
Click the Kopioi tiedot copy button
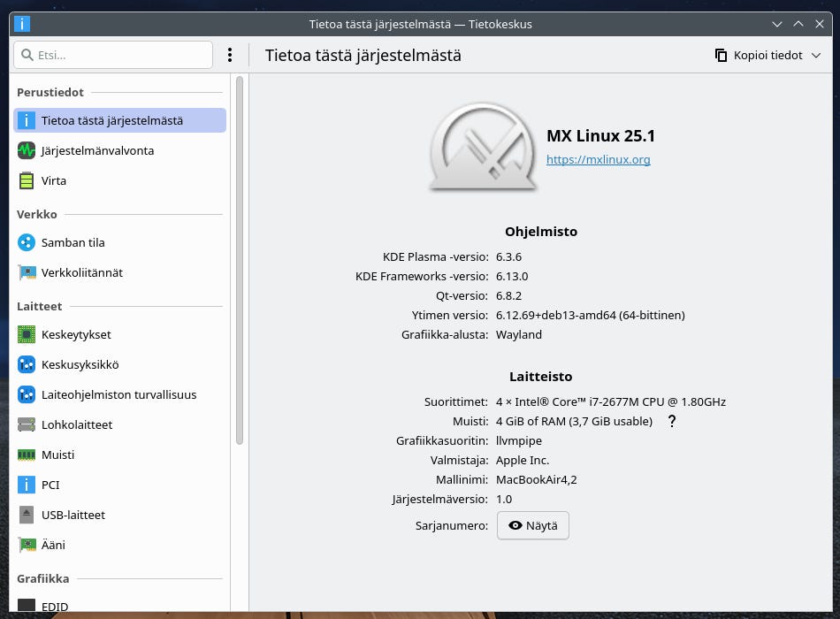click(x=759, y=56)
